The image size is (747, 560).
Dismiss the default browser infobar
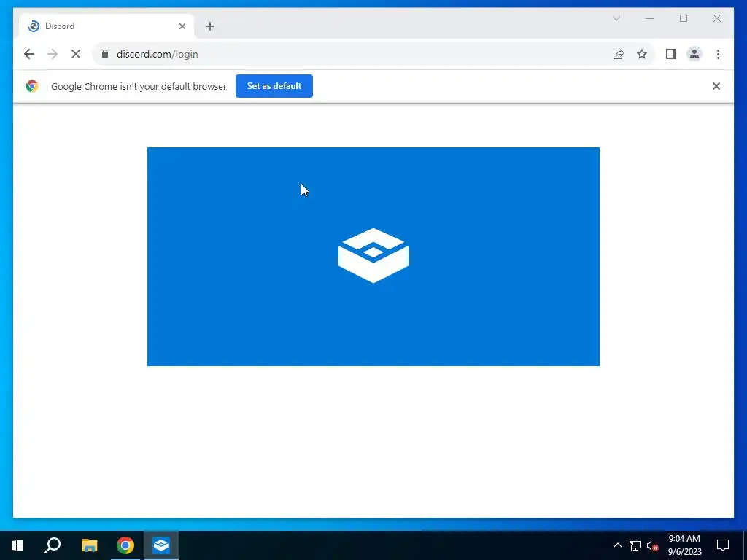click(716, 86)
